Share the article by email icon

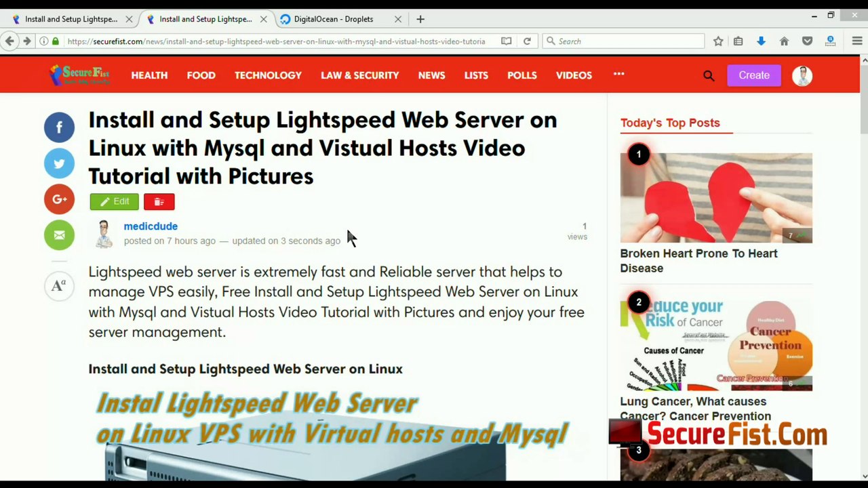(x=59, y=235)
